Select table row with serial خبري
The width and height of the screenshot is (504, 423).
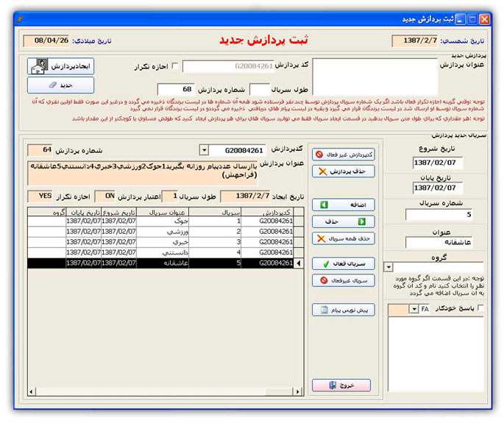[x=166, y=242]
